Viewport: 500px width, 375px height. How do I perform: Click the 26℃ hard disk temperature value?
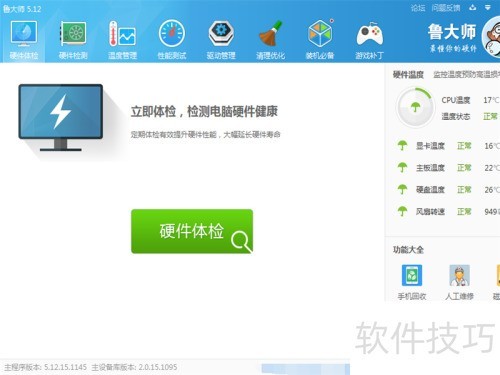(x=492, y=190)
